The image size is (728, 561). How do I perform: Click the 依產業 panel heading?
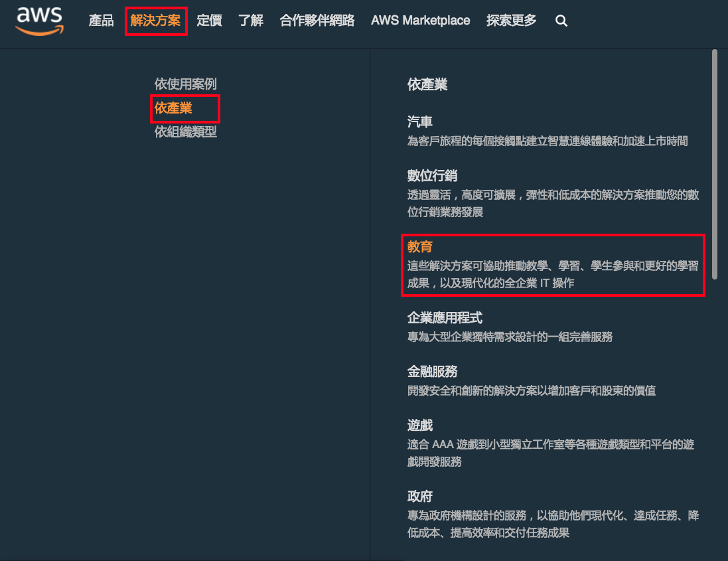[427, 84]
